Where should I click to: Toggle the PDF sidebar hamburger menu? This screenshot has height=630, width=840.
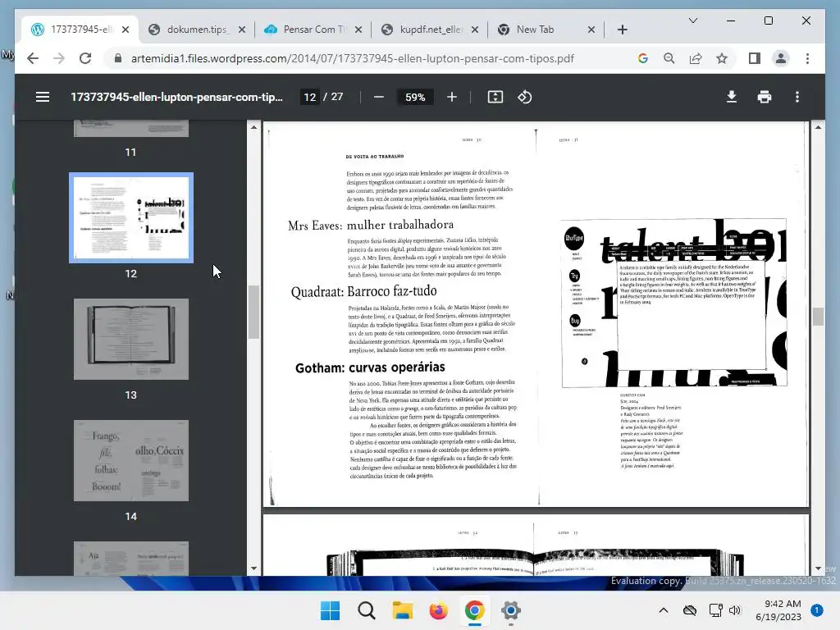point(43,97)
